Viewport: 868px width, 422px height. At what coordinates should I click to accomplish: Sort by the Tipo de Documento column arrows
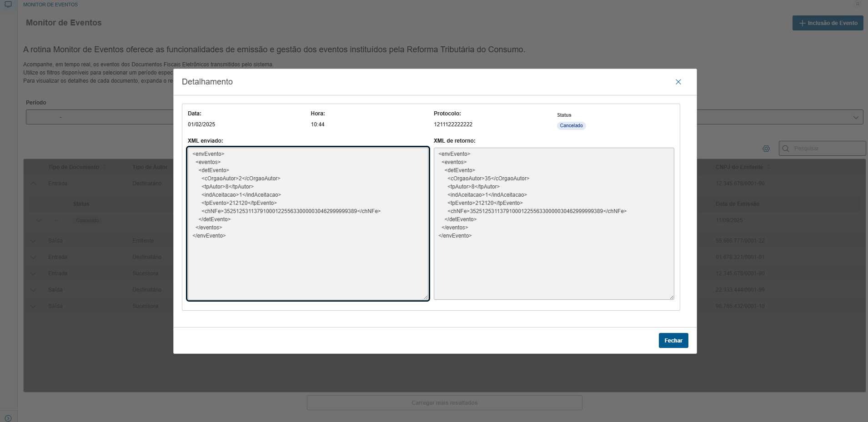(x=105, y=167)
